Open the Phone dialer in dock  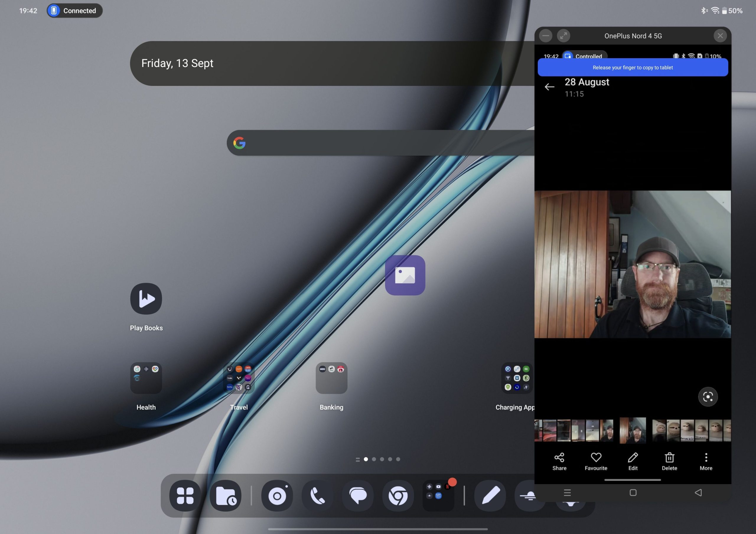click(x=317, y=496)
